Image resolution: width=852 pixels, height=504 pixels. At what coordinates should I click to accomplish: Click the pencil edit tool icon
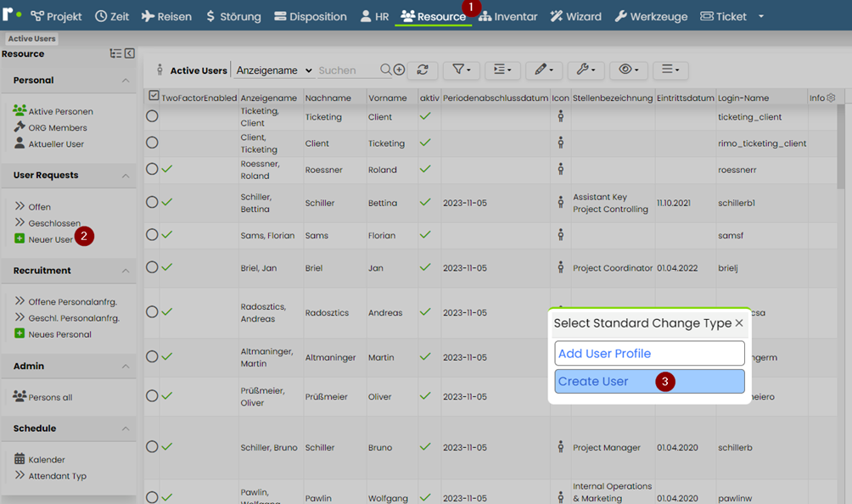coord(543,70)
